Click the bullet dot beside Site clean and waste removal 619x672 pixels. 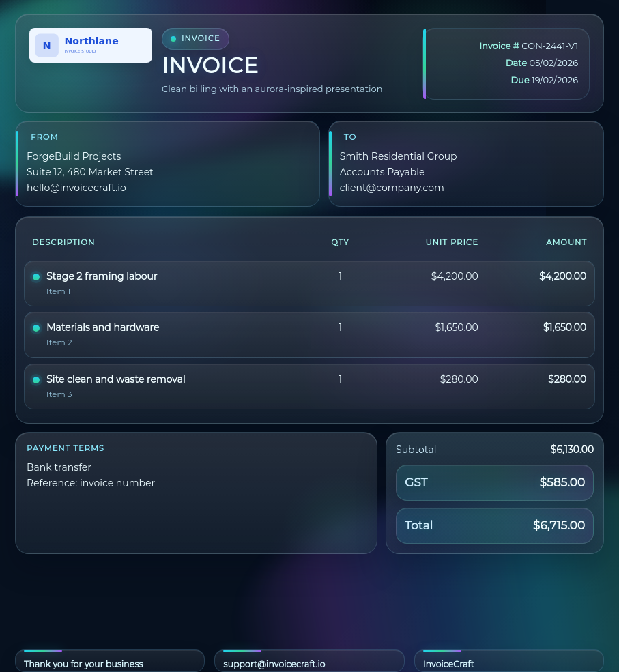[x=36, y=380]
